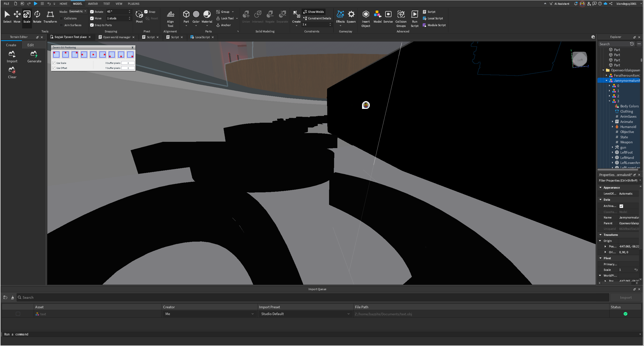Toggle the Rotate snapping checkbox
The width and height of the screenshot is (644, 346).
click(92, 12)
